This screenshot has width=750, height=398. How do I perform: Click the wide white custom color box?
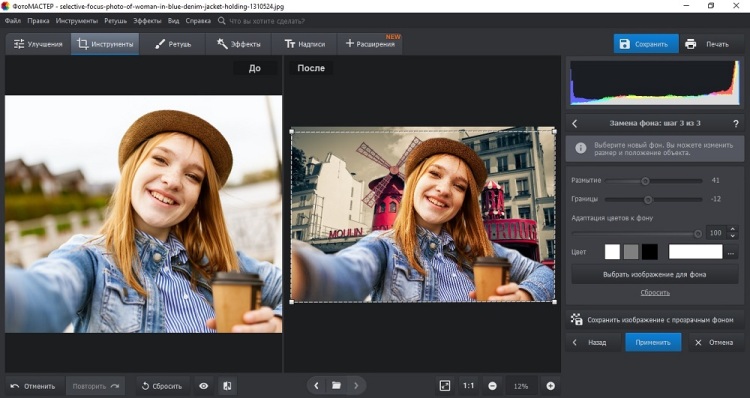coord(695,252)
